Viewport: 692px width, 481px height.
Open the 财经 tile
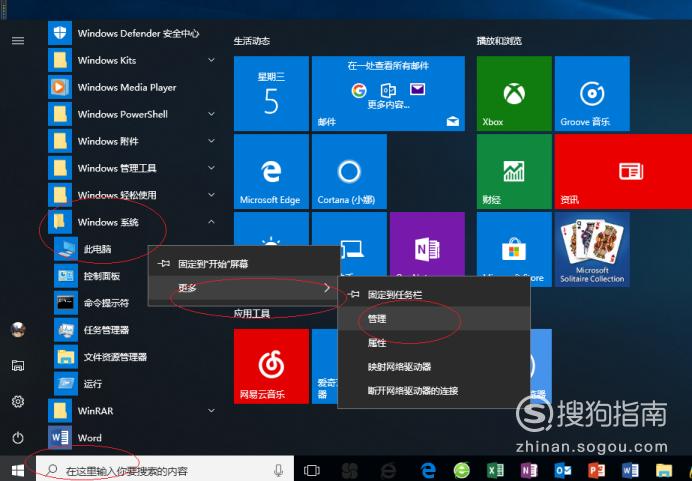tap(514, 171)
